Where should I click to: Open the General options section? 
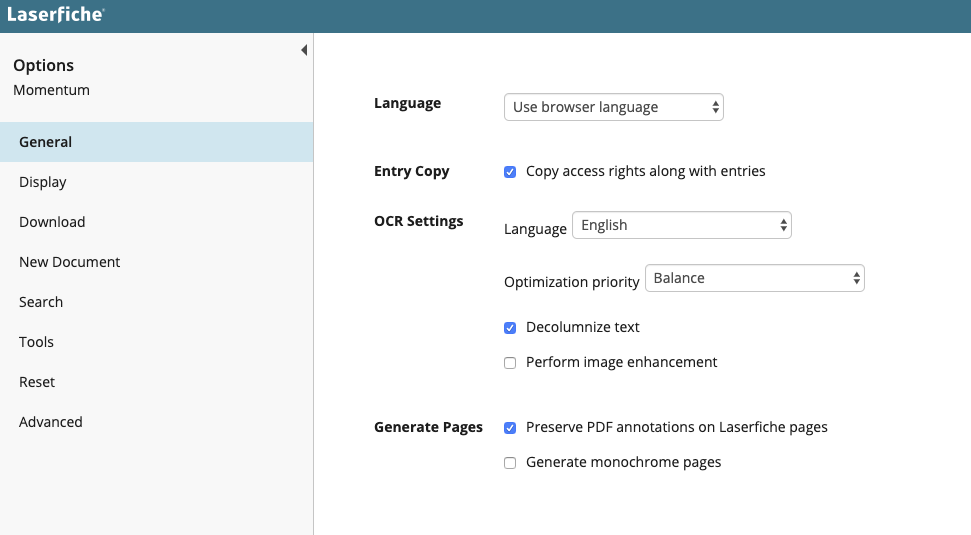pos(46,142)
